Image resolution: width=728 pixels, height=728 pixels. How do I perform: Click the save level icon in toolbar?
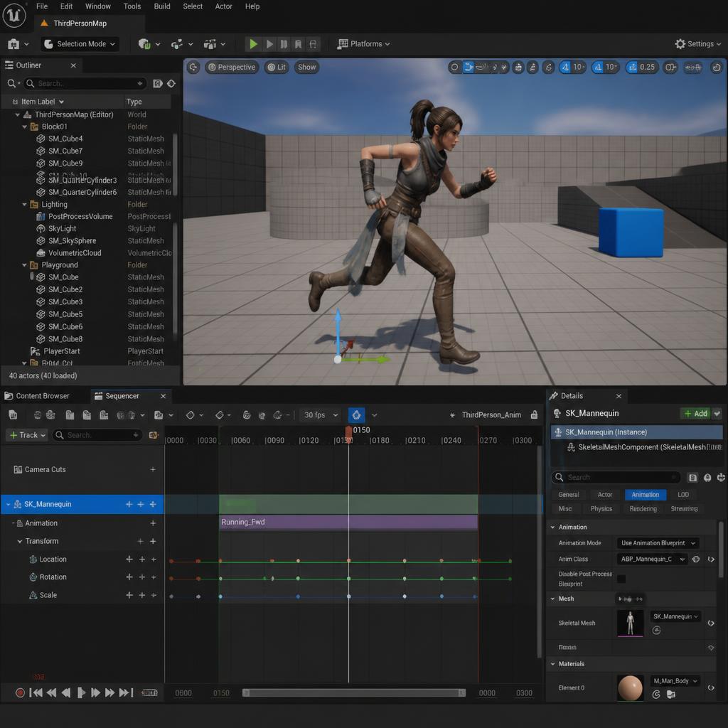(14, 44)
